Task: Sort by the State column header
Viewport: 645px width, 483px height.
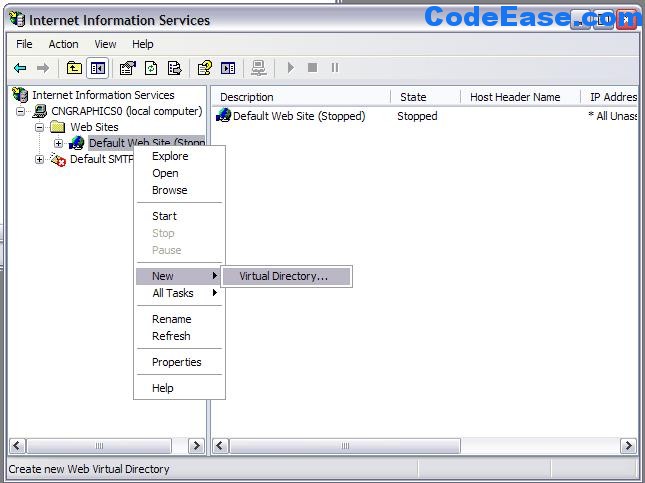Action: click(x=425, y=97)
